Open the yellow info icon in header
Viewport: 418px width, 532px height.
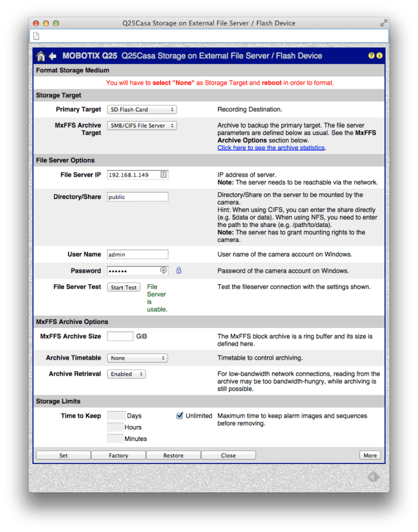click(380, 56)
